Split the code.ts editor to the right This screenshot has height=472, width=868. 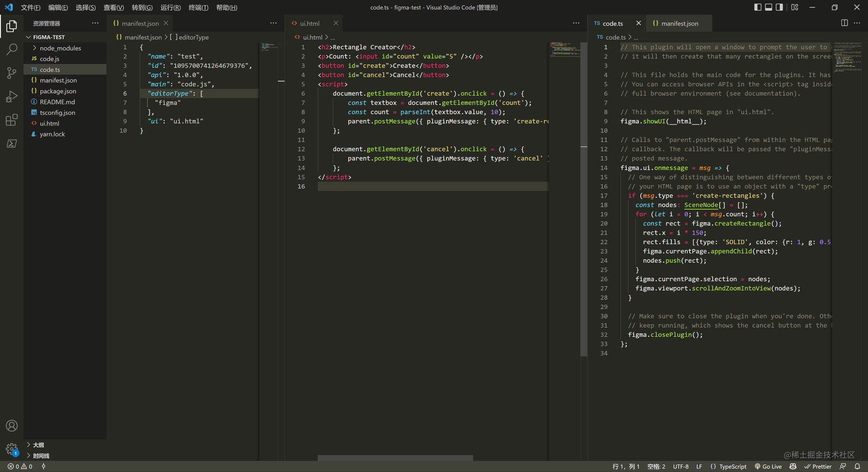click(844, 23)
